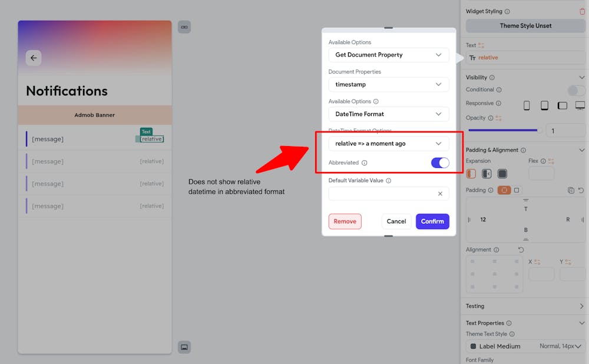Open the relative => a moment ago dropdown
This screenshot has width=589, height=364.
tap(388, 143)
